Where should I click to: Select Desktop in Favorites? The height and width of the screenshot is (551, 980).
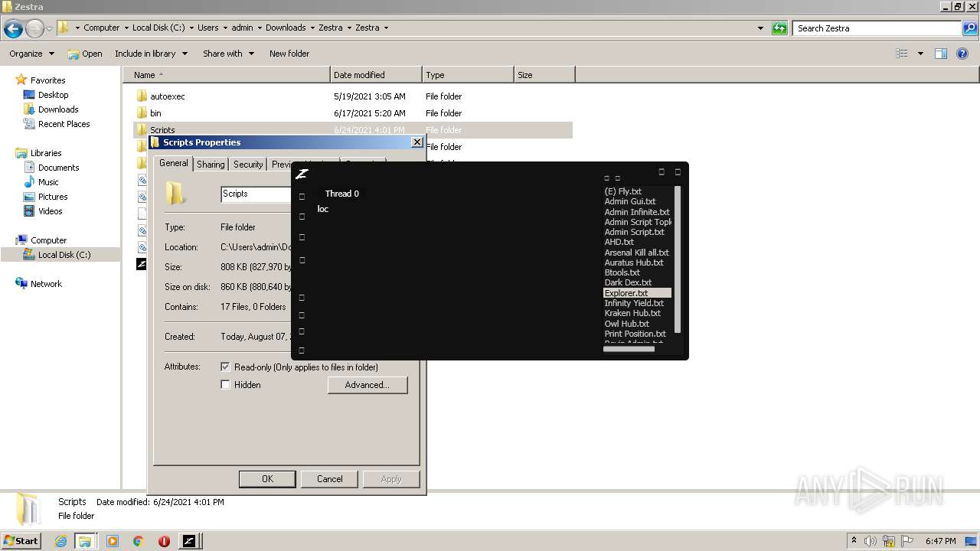click(x=53, y=95)
